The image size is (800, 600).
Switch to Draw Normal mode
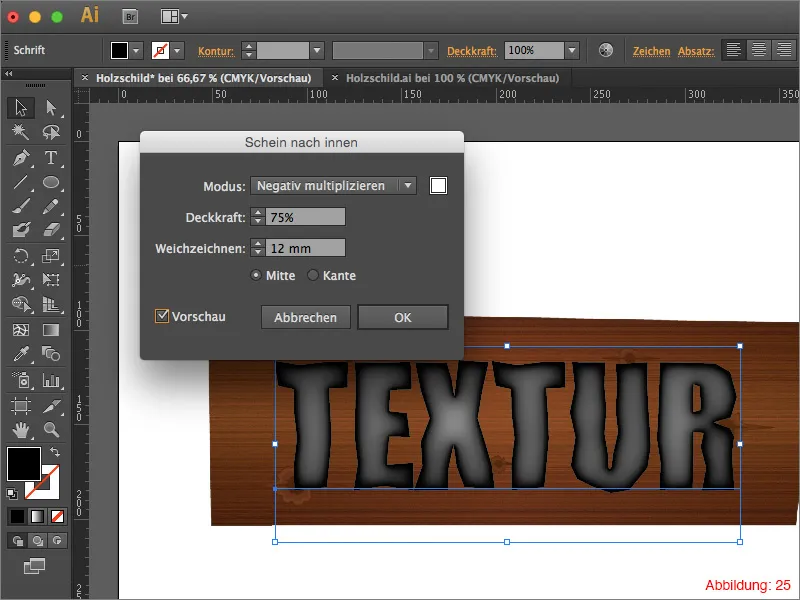pyautogui.click(x=17, y=540)
